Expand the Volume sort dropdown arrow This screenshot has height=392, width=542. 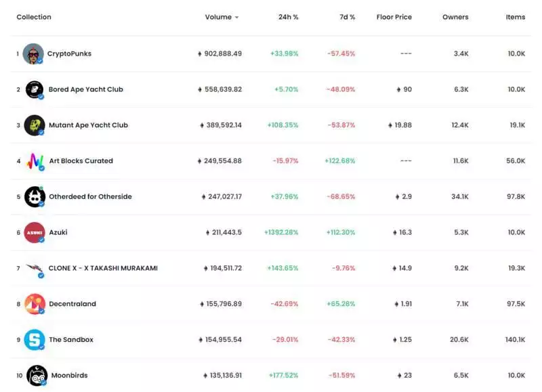tap(236, 18)
